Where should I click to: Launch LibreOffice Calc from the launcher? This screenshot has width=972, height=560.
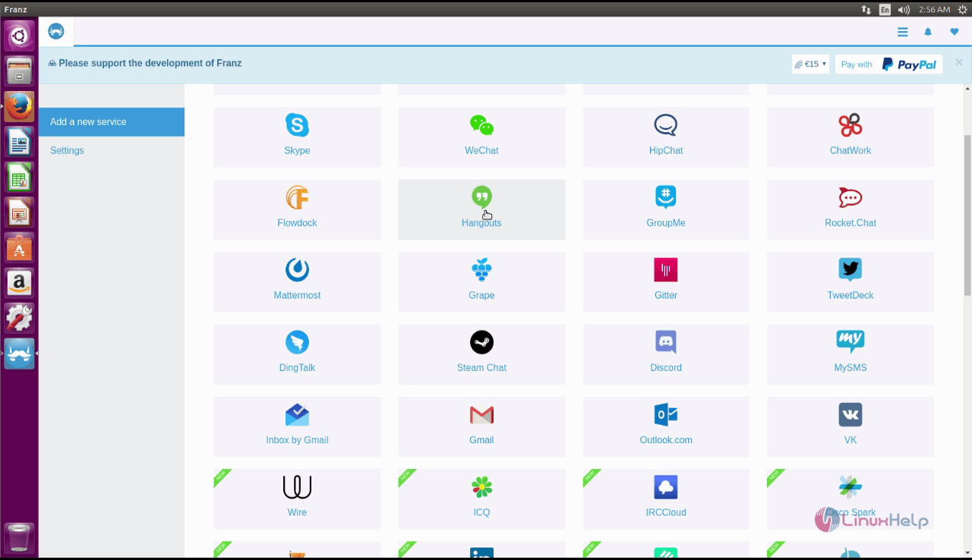click(19, 177)
